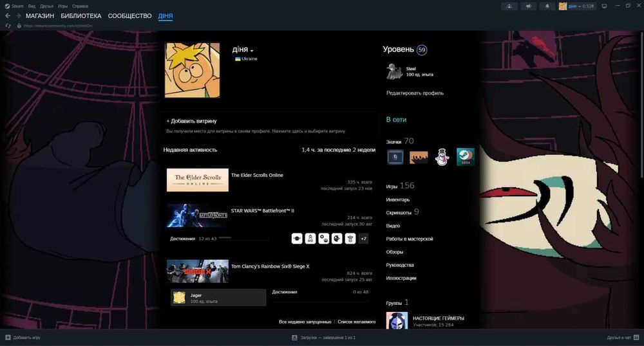Switch to the БИБЛИОТЕКА tab
This screenshot has height=346, width=644.
(x=81, y=15)
